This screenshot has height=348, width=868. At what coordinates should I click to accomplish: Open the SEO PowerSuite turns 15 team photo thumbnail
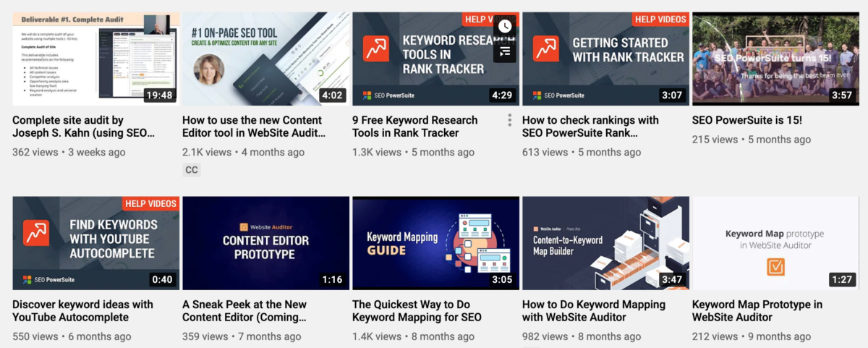click(x=775, y=59)
